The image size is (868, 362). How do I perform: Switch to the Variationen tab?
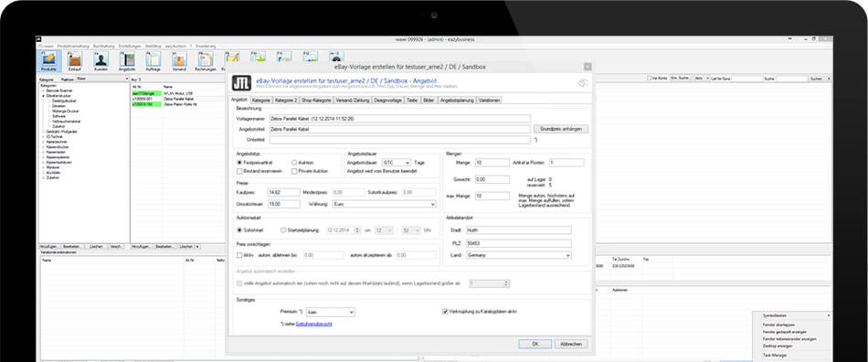tap(490, 101)
